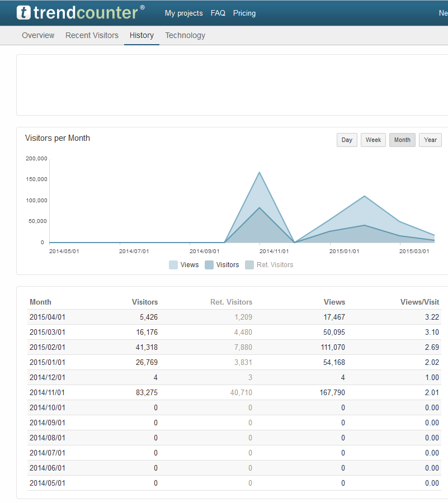Select the 2015/02/01 table row
Screen dimensions: 448x503
tap(234, 347)
